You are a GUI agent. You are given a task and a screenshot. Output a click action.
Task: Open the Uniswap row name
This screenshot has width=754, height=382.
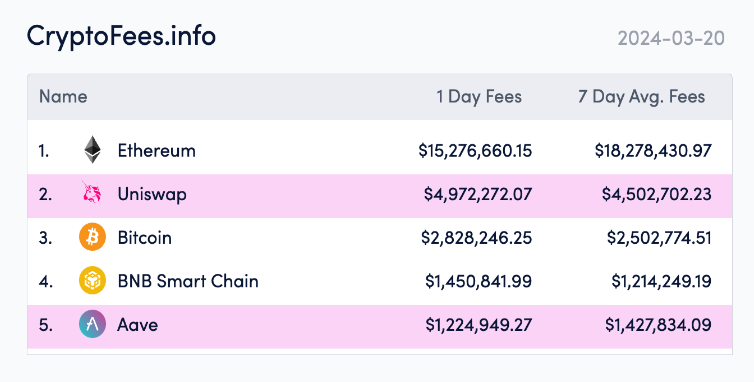152,195
